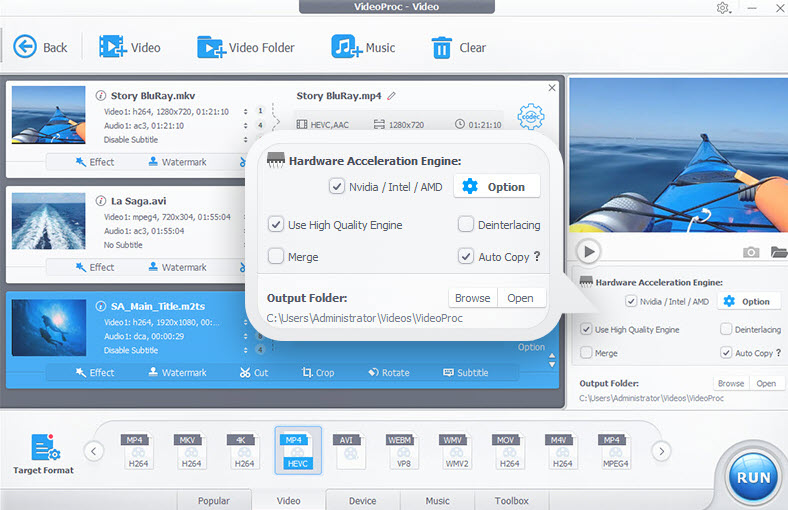Image resolution: width=788 pixels, height=510 pixels.
Task: Open Subtitle for SA_Main_Title
Action: click(x=465, y=372)
